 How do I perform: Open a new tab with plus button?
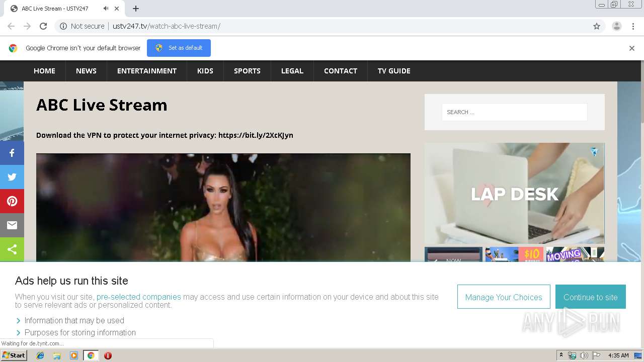[136, 9]
